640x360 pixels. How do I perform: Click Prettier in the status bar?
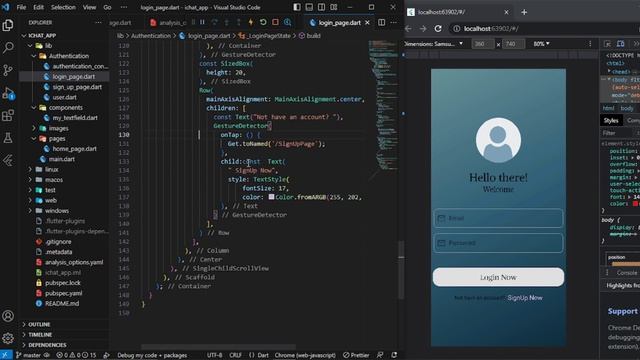pyautogui.click(x=356, y=355)
